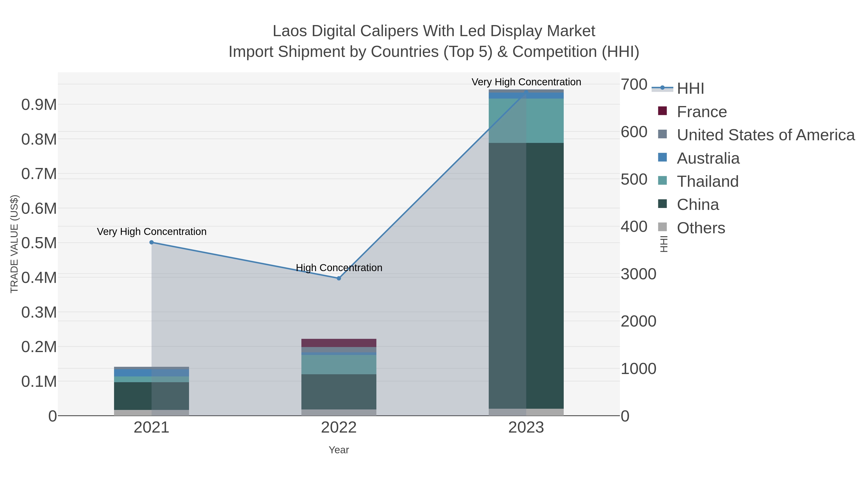868x488 pixels.
Task: Click the Australia blue color swatch
Action: tap(663, 157)
